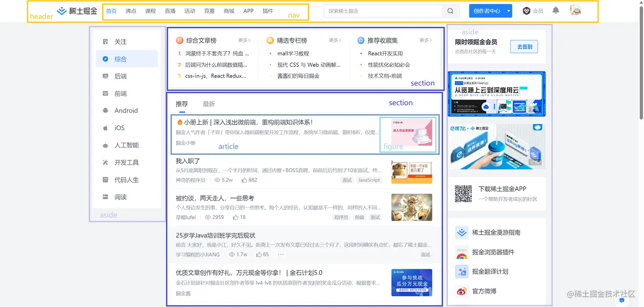Select 人工智能 category in sidebar
The width and height of the screenshot is (644, 307).
(127, 145)
